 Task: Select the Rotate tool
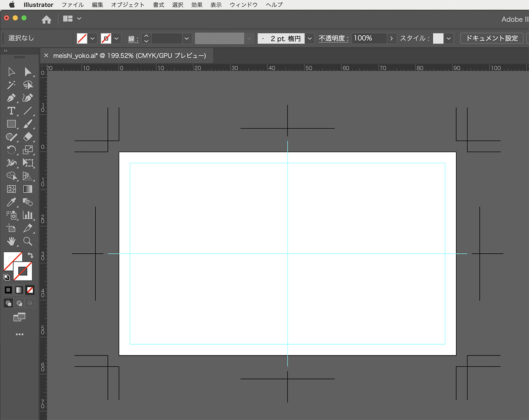pyautogui.click(x=11, y=150)
